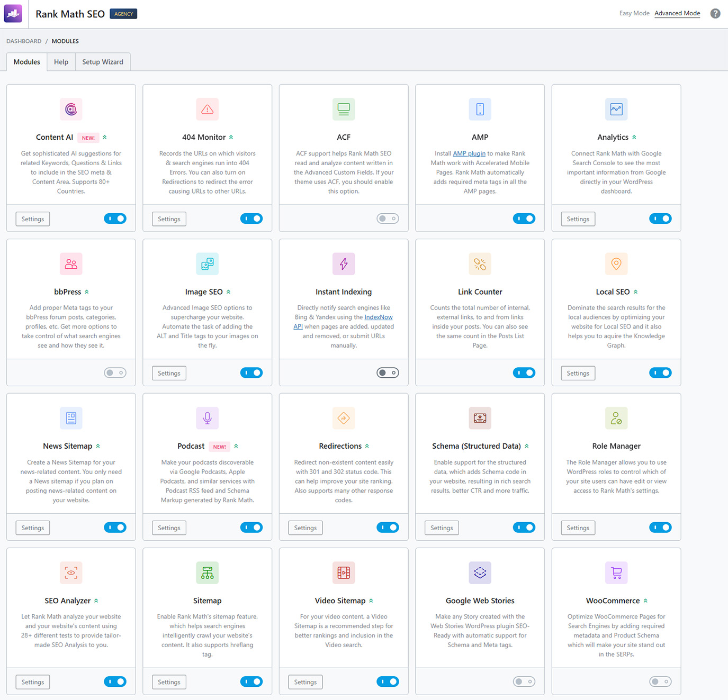
Task: Click the Podcast microphone icon
Action: coord(208,418)
